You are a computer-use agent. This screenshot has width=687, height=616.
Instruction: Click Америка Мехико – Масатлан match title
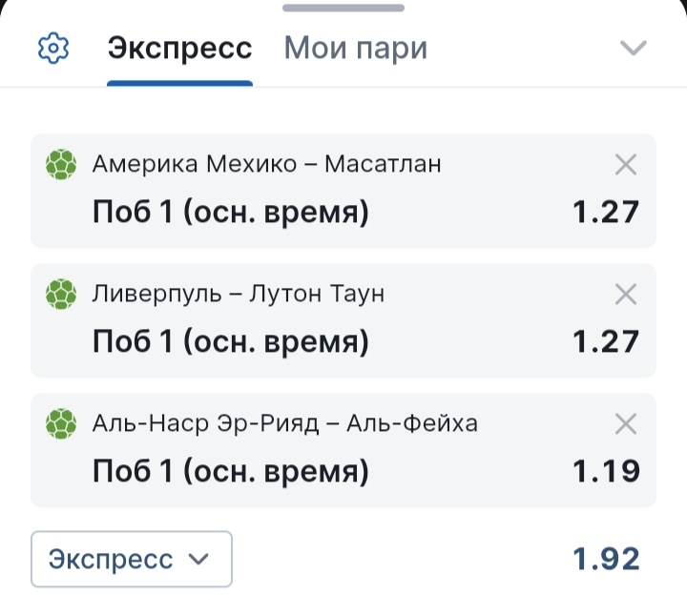pyautogui.click(x=267, y=165)
